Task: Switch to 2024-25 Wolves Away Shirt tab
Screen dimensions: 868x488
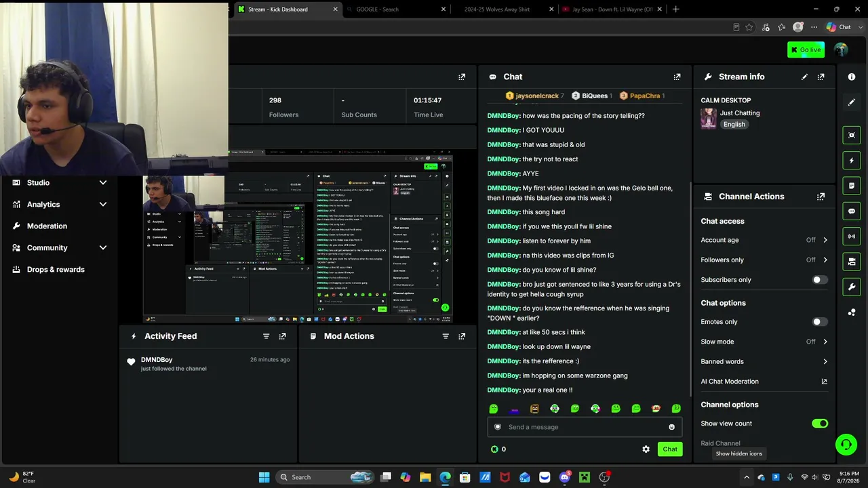Action: coord(505,9)
